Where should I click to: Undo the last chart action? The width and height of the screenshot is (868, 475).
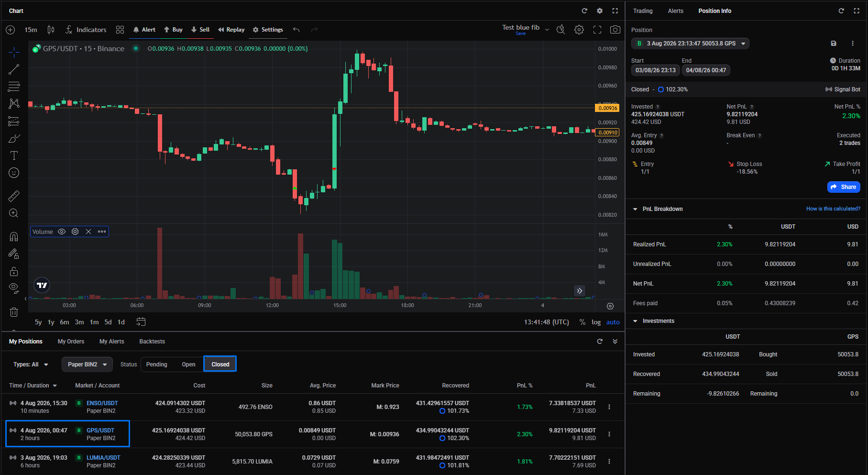point(297,30)
